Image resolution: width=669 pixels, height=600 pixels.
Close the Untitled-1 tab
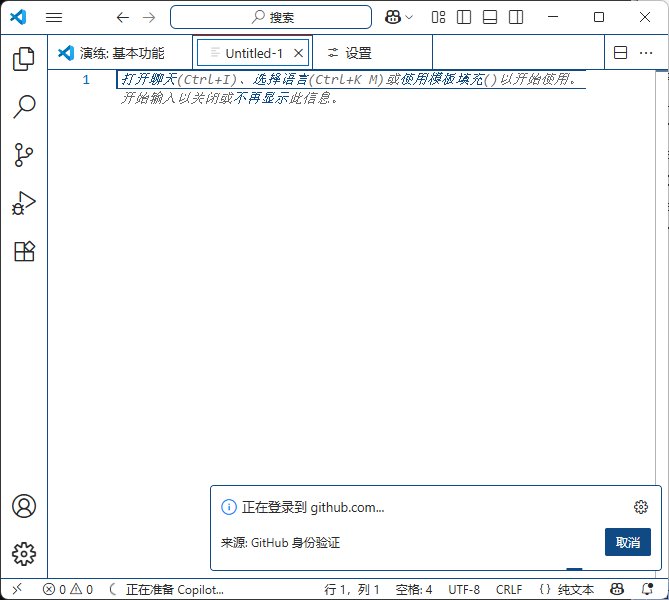click(x=299, y=53)
